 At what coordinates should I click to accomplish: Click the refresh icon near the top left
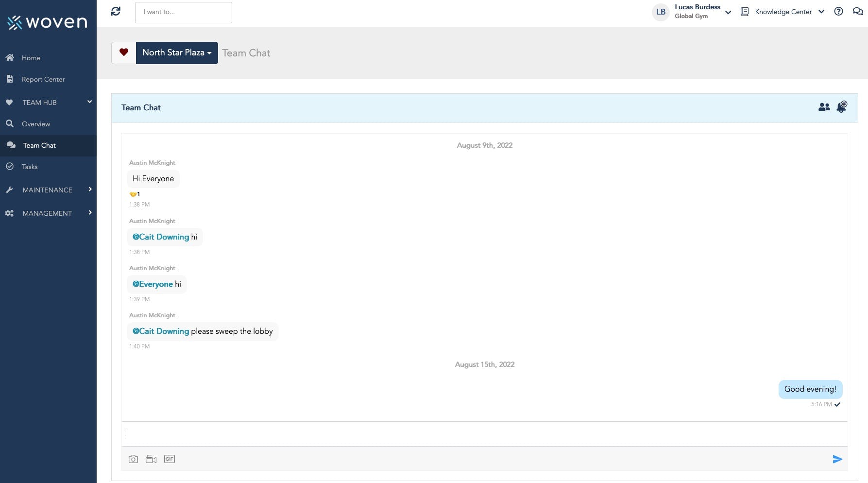coord(115,11)
